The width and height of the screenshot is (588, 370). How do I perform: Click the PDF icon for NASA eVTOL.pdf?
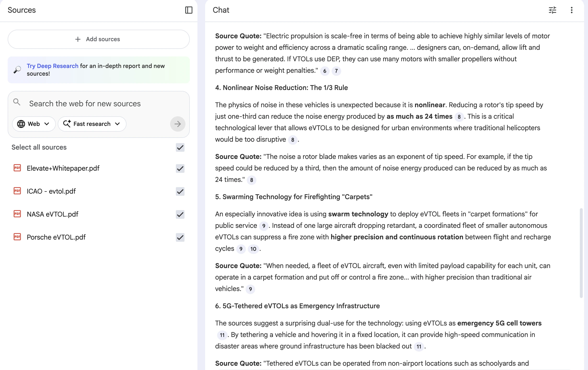tap(17, 214)
